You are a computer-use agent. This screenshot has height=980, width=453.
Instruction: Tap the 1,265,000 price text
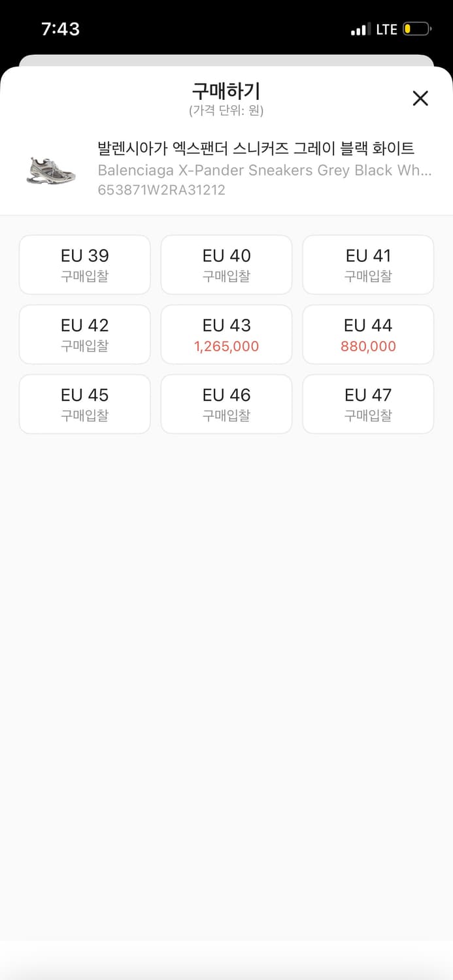226,345
